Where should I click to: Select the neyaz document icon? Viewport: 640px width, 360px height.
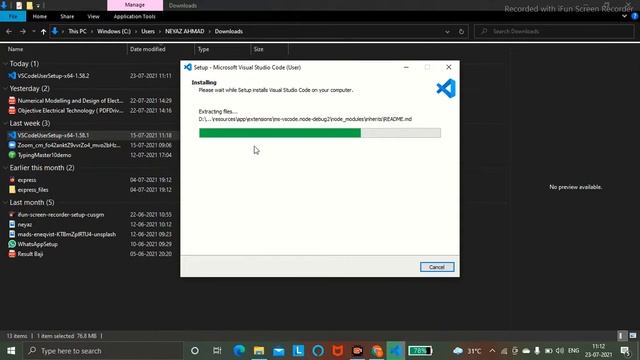click(12, 224)
